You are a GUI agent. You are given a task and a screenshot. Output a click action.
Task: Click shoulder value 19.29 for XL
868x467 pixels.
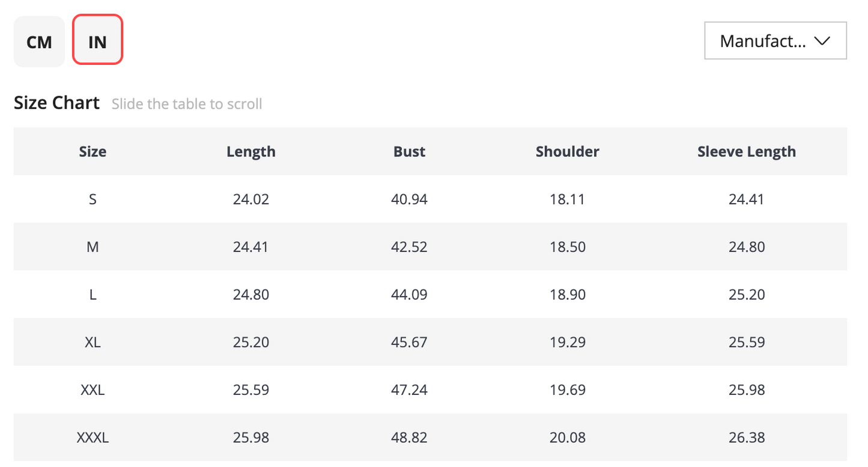567,342
